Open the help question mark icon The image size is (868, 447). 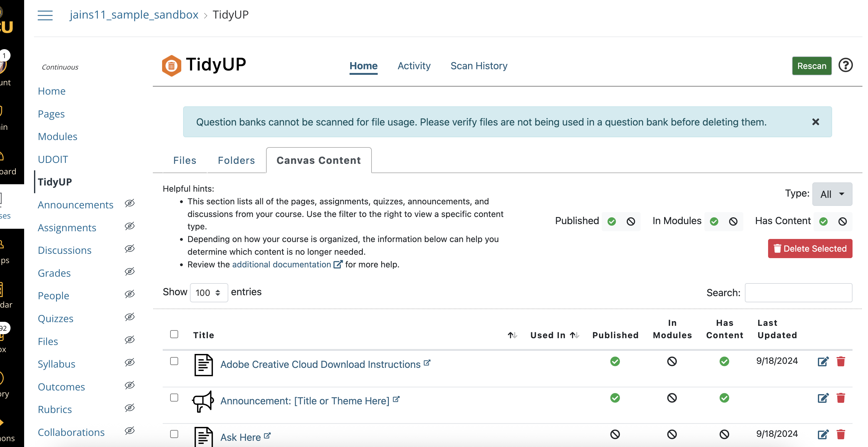point(845,65)
